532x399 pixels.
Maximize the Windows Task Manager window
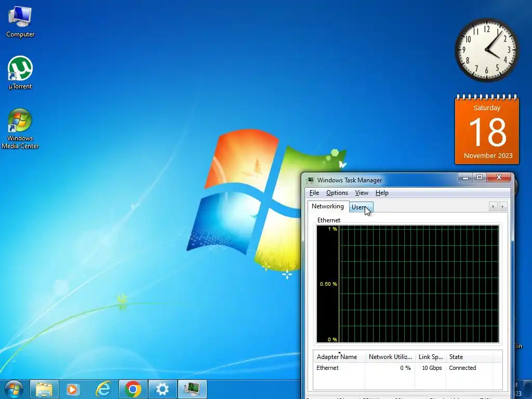click(x=480, y=177)
